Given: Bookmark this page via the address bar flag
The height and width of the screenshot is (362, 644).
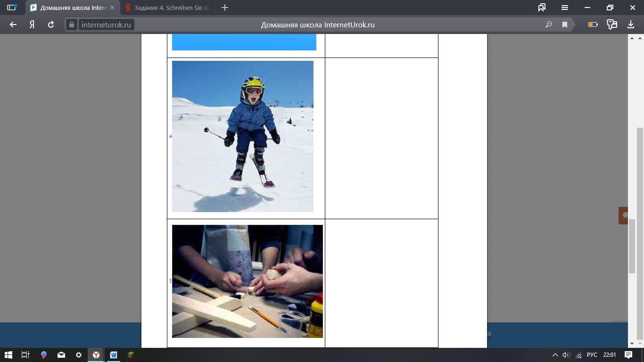Looking at the screenshot, I should point(565,25).
